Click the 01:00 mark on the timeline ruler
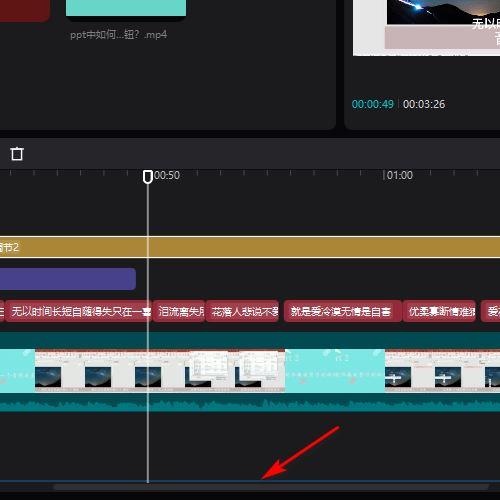500x500 pixels. pyautogui.click(x=399, y=175)
